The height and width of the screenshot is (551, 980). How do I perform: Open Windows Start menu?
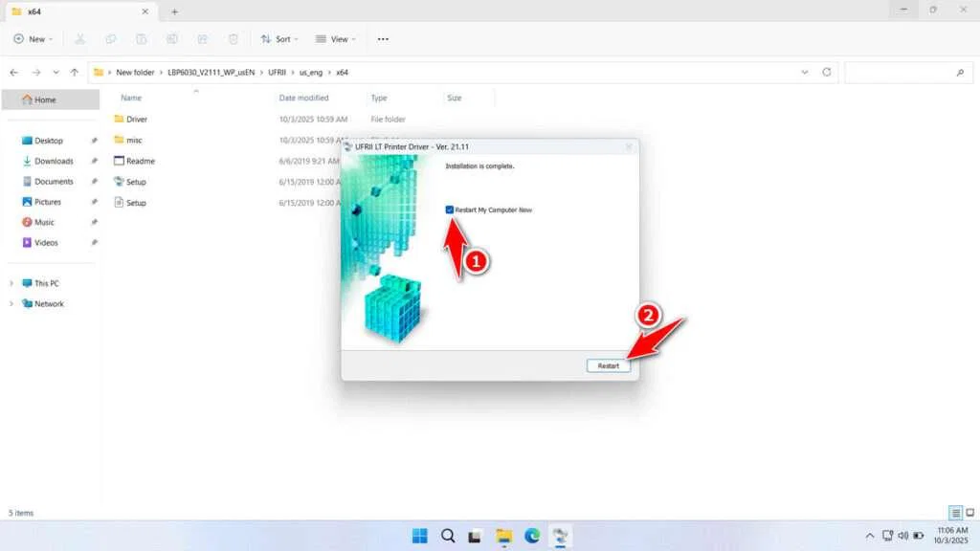(419, 536)
